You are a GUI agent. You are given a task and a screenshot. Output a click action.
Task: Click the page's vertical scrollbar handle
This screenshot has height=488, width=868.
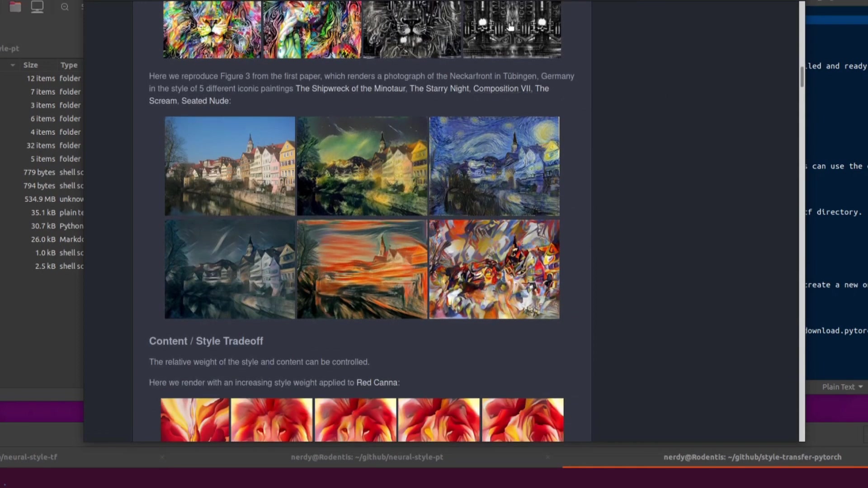802,77
